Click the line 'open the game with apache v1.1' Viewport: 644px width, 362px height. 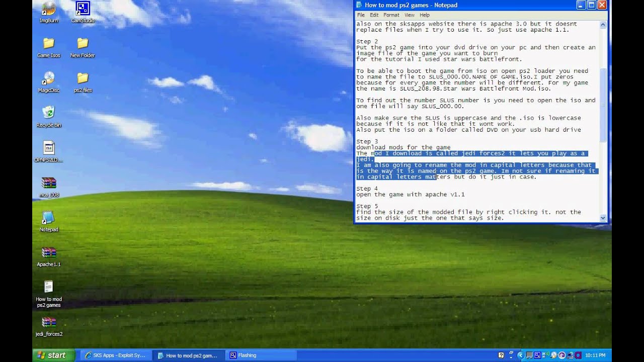tap(410, 195)
